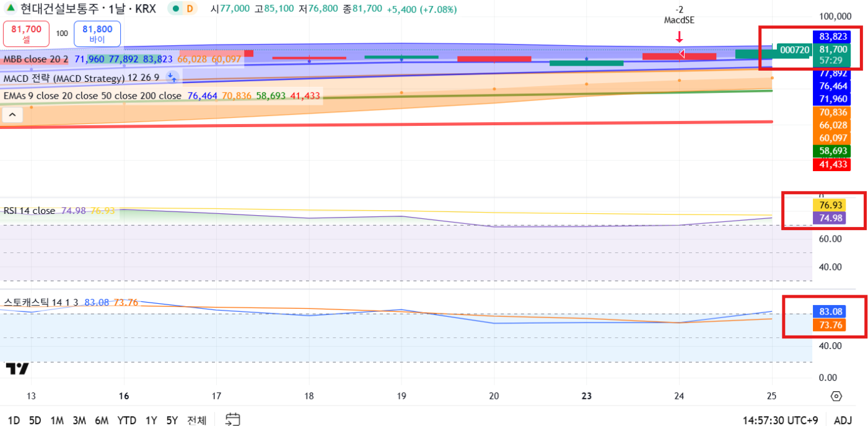Image resolution: width=868 pixels, height=426 pixels.
Task: Open the timezone menu showing 14:57:30 UTC+9
Action: (x=781, y=420)
